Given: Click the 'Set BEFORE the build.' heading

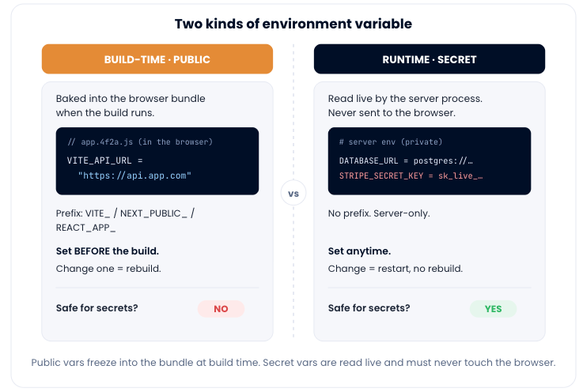Looking at the screenshot, I should click(x=108, y=251).
